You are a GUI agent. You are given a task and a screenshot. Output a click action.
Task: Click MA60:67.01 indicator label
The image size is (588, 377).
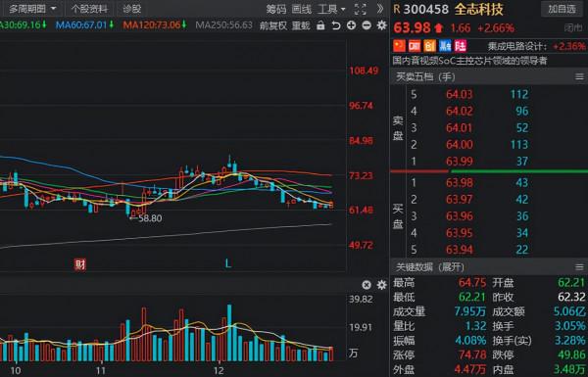point(84,25)
